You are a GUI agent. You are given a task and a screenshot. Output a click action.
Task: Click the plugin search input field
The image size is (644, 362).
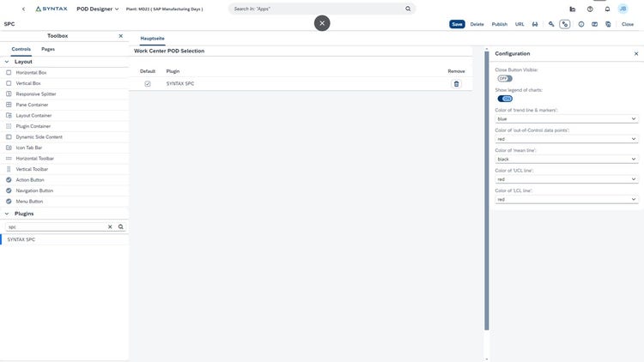tap(56, 226)
